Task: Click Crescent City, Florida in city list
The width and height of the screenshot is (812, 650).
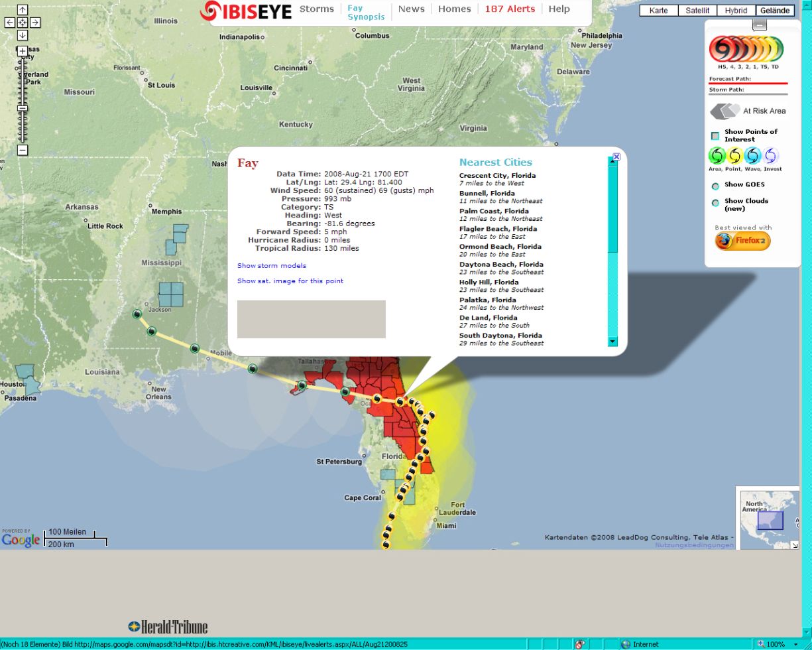Action: click(497, 176)
